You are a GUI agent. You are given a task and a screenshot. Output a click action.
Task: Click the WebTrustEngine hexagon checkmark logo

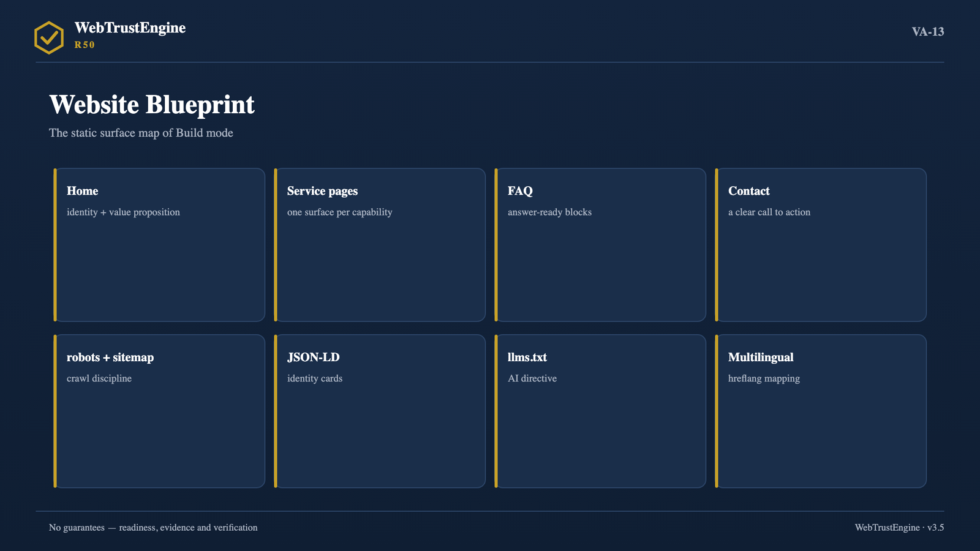pyautogui.click(x=49, y=38)
